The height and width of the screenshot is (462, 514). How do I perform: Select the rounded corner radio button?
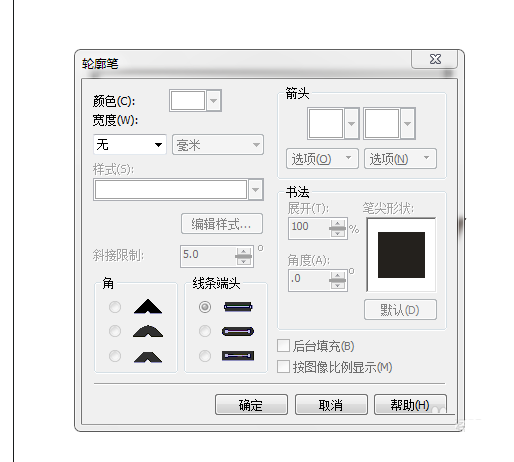(x=115, y=331)
